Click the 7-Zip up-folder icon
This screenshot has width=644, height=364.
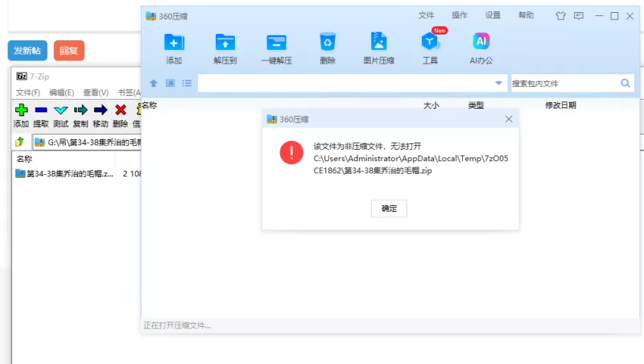point(19,143)
